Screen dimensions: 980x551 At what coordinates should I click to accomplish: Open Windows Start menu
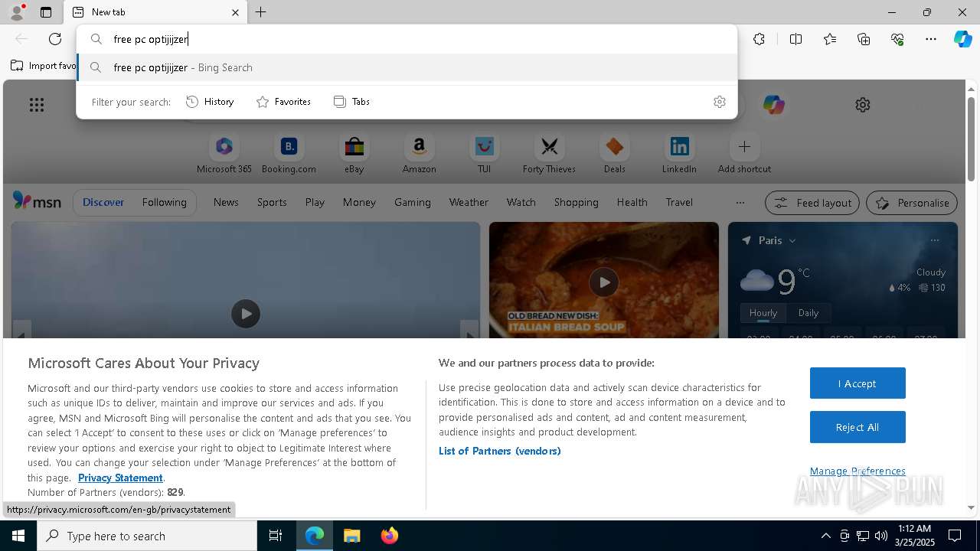coord(18,536)
